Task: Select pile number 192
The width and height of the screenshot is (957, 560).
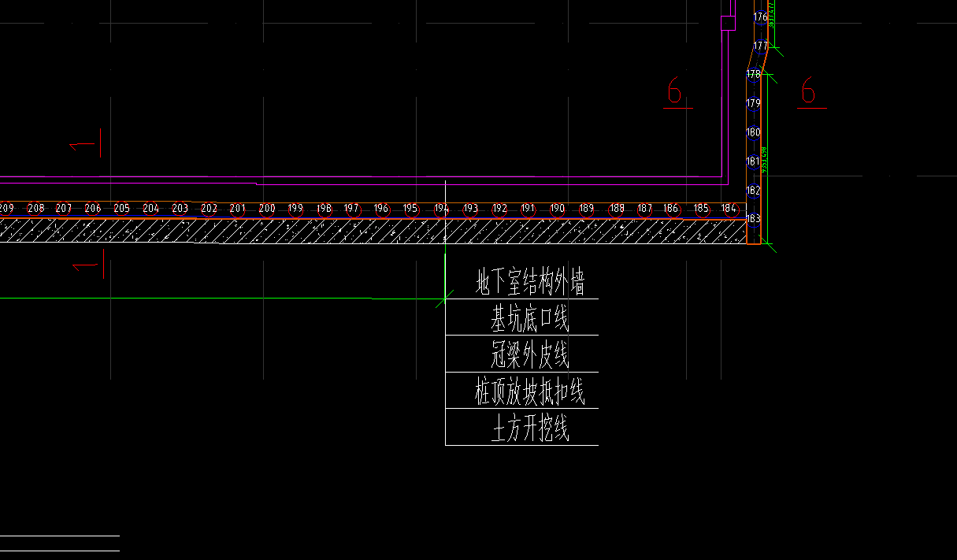Action: pyautogui.click(x=499, y=209)
